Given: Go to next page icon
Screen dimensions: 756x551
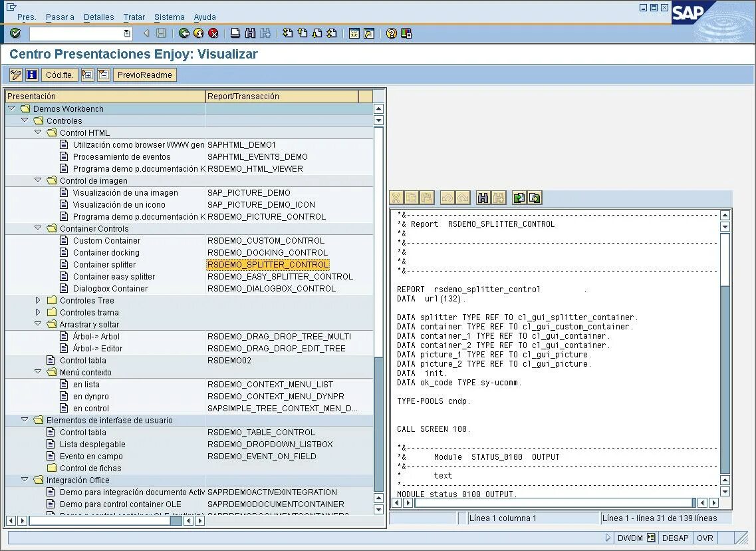Looking at the screenshot, I should [317, 33].
